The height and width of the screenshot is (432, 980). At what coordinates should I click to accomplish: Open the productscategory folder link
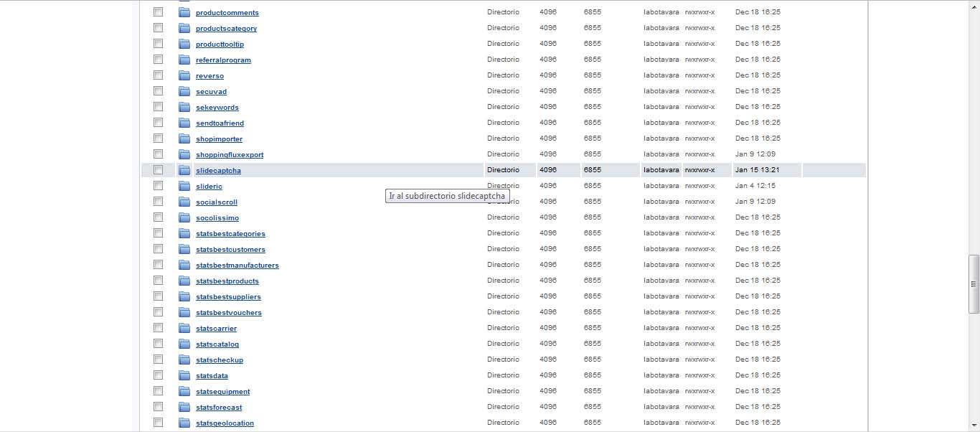[226, 29]
